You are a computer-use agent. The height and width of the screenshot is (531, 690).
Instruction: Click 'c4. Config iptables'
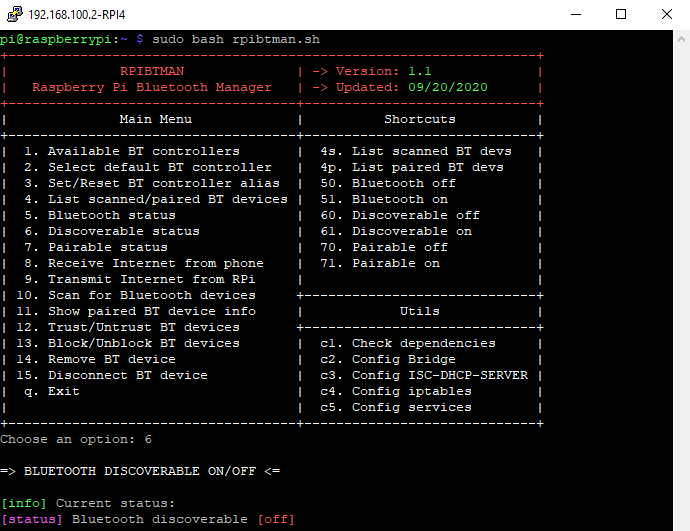(396, 392)
